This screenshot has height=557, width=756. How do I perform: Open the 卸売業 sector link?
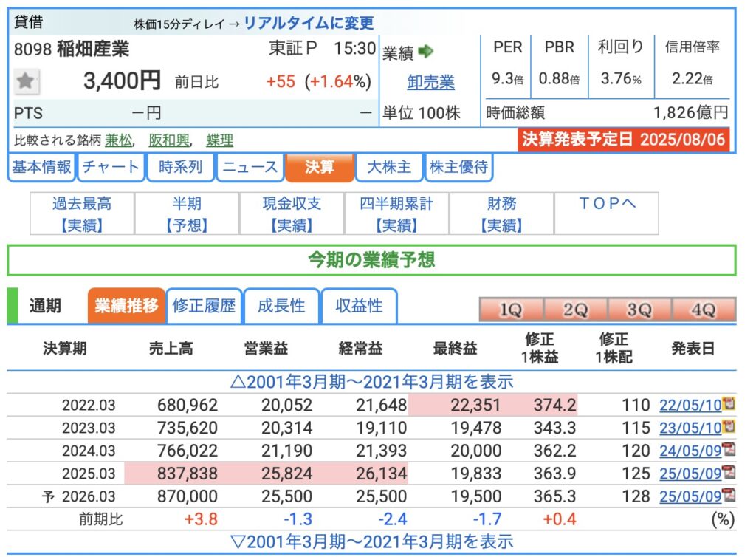pyautogui.click(x=431, y=82)
